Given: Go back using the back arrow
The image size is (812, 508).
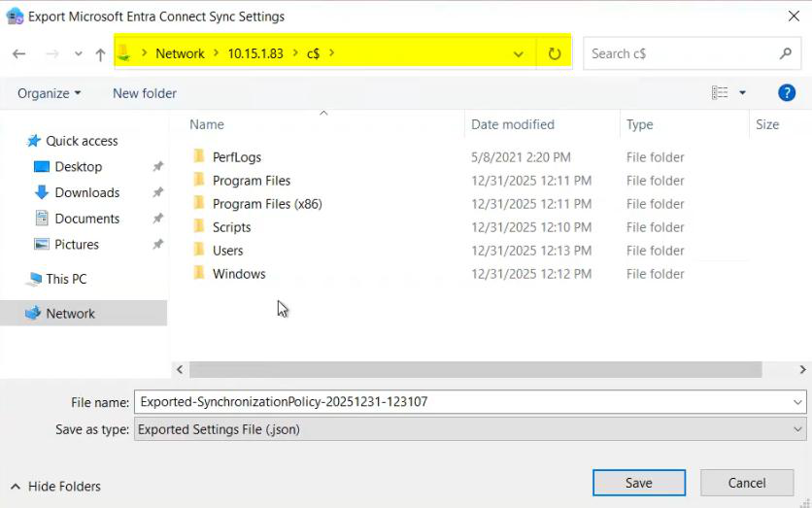Looking at the screenshot, I should 19,53.
